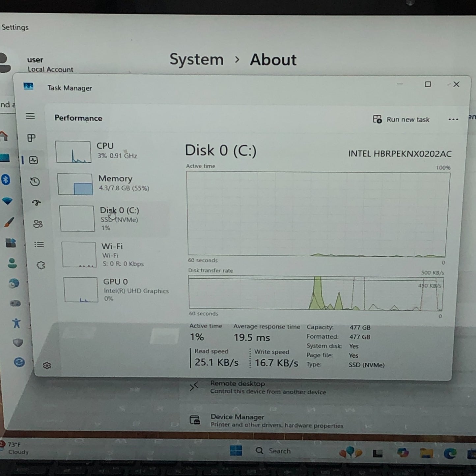Open Task Manager navigation hamburger menu

tap(30, 116)
